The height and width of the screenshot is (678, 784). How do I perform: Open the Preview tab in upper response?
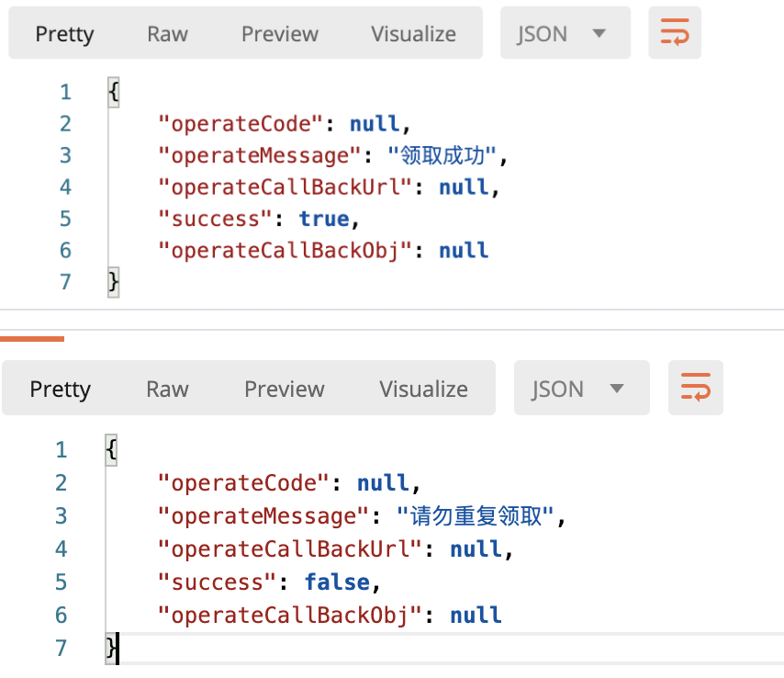tap(279, 34)
